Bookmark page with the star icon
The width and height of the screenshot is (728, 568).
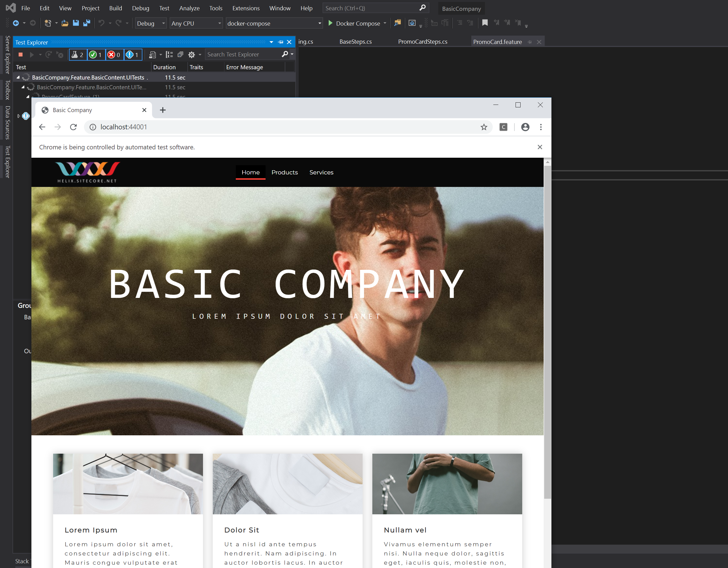coord(484,127)
